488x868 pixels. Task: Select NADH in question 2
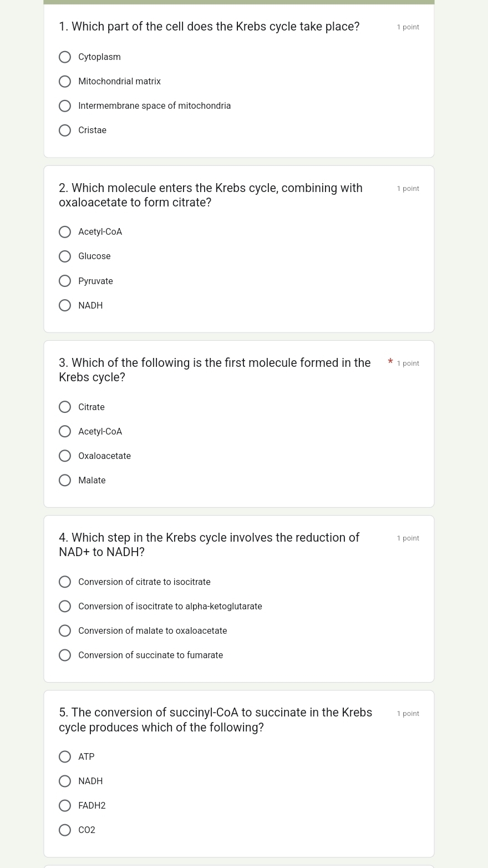click(65, 305)
